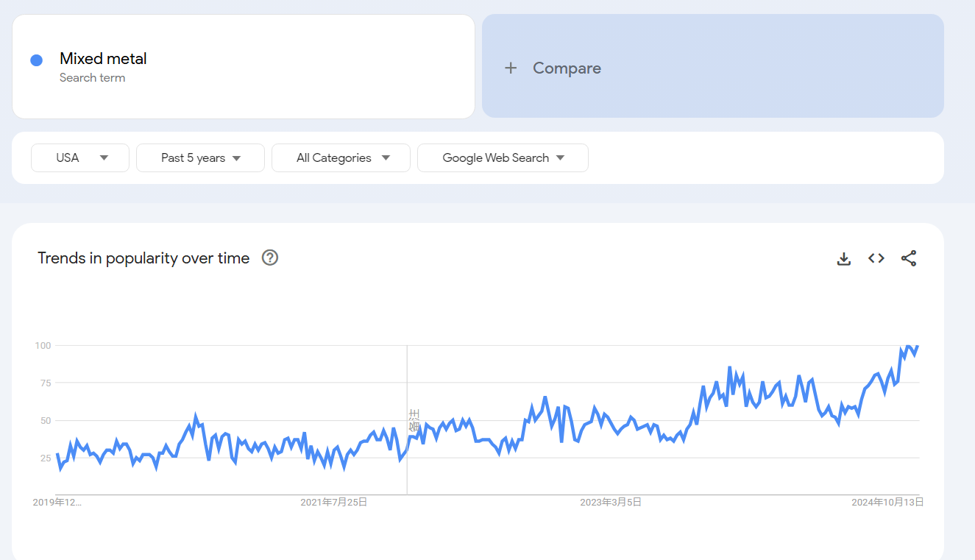Click the 75 y-axis label
The width and height of the screenshot is (975, 560).
click(x=44, y=383)
